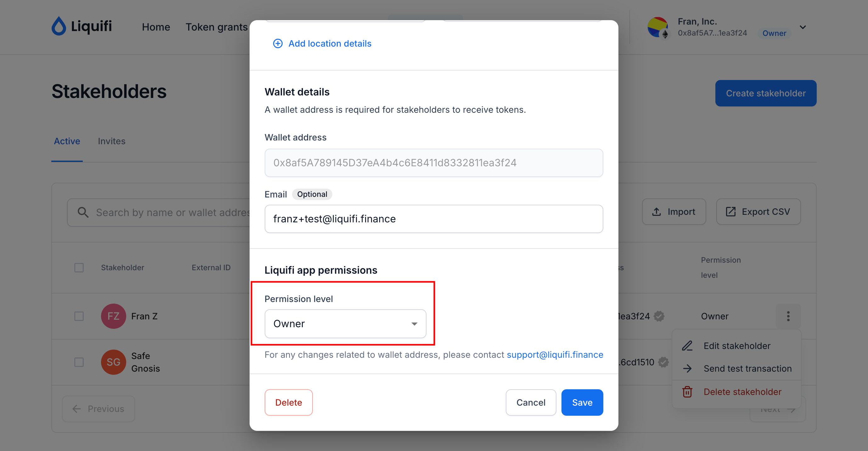Check the Safe Gnosis row checkbox
Viewport: 868px width, 451px height.
point(79,362)
